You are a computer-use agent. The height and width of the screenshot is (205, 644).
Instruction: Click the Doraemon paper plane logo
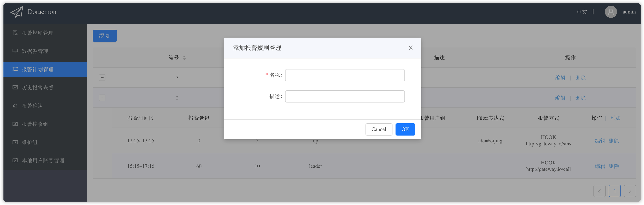(17, 12)
